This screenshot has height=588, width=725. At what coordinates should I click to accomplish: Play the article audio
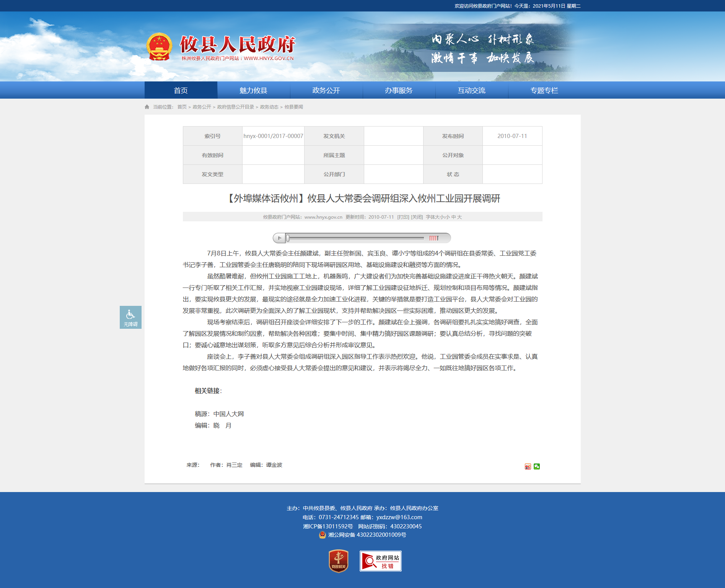(x=279, y=238)
